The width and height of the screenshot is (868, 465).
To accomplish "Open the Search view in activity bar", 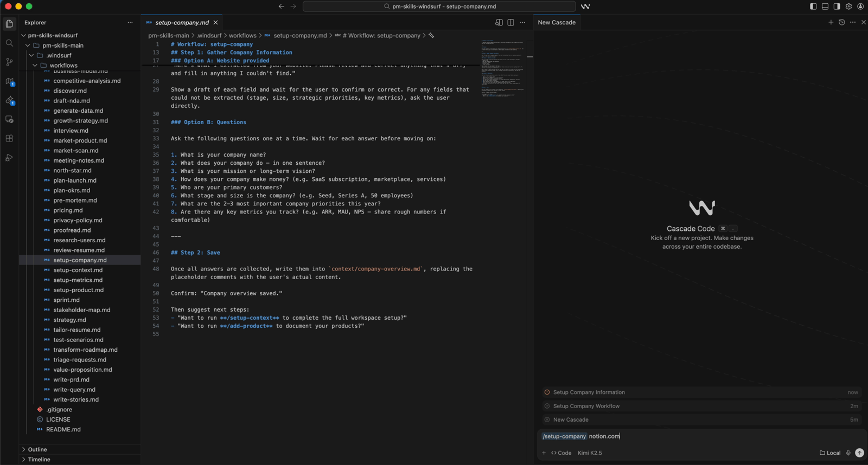I will click(9, 43).
